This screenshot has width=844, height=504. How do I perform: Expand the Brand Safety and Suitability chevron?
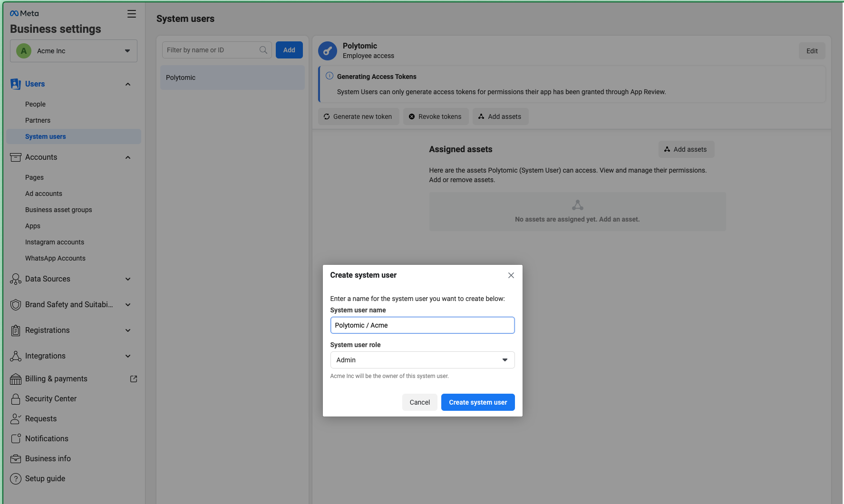tap(128, 305)
